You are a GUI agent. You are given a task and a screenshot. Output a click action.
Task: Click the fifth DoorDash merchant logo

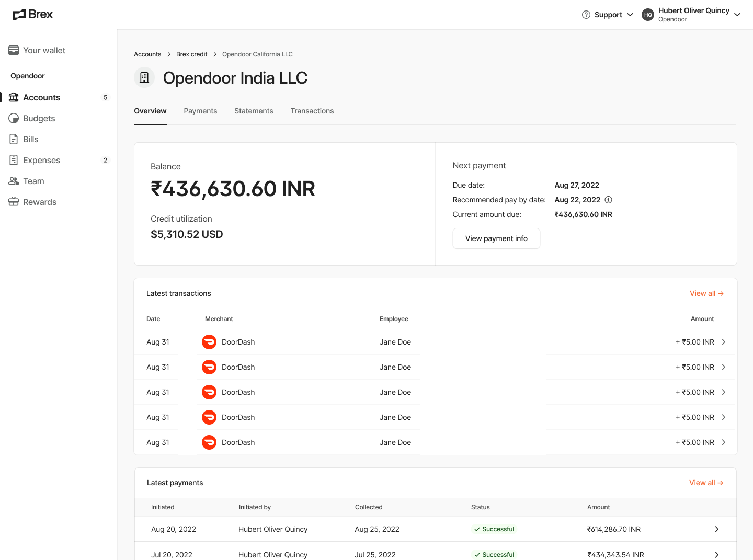(x=209, y=442)
